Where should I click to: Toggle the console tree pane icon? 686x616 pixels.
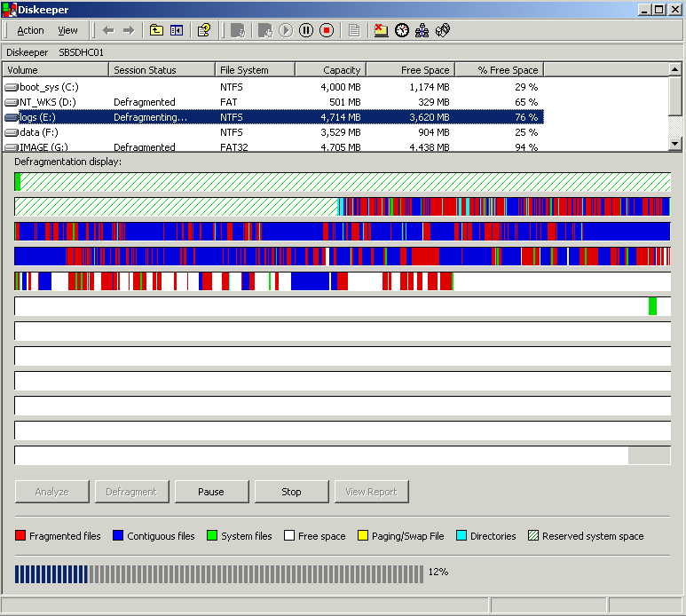177,31
